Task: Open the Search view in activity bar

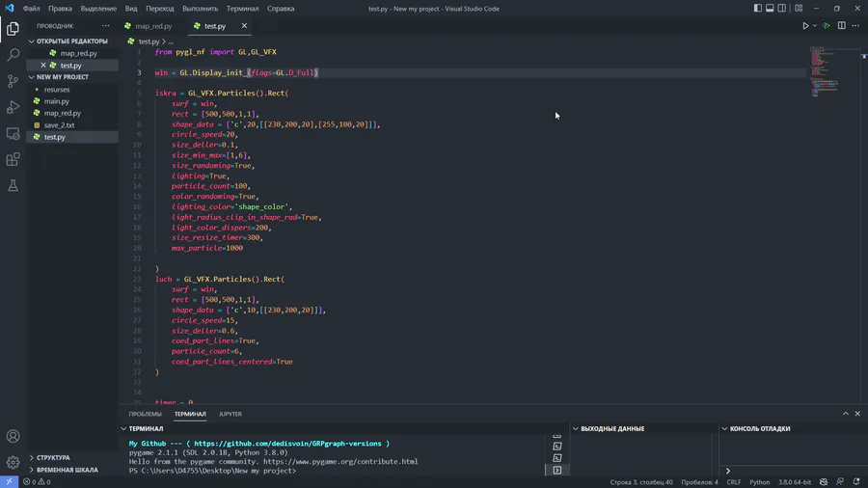Action: click(x=13, y=54)
